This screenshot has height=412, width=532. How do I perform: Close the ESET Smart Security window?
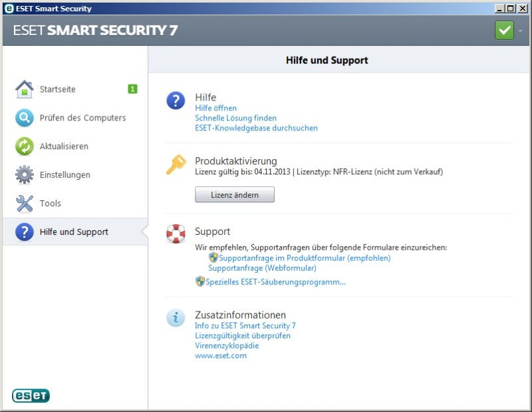pos(523,9)
